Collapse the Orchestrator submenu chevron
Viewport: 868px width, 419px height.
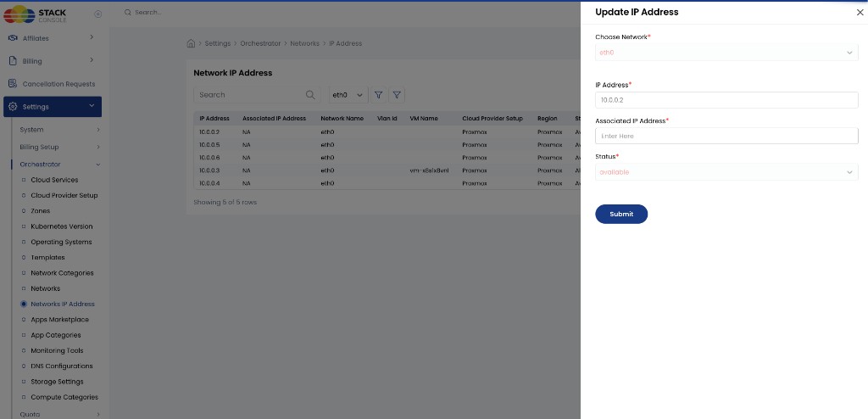pos(98,165)
